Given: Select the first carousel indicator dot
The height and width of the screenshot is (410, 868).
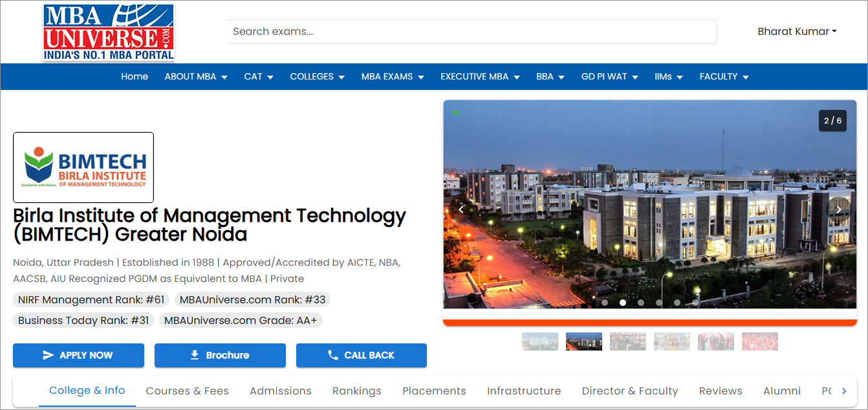Looking at the screenshot, I should click(x=605, y=302).
